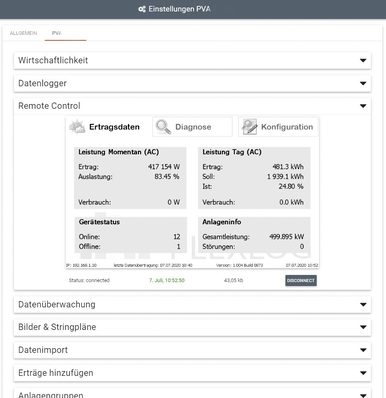Expand the Erträge hinzufügen arrow
386x398 pixels.
(x=363, y=373)
